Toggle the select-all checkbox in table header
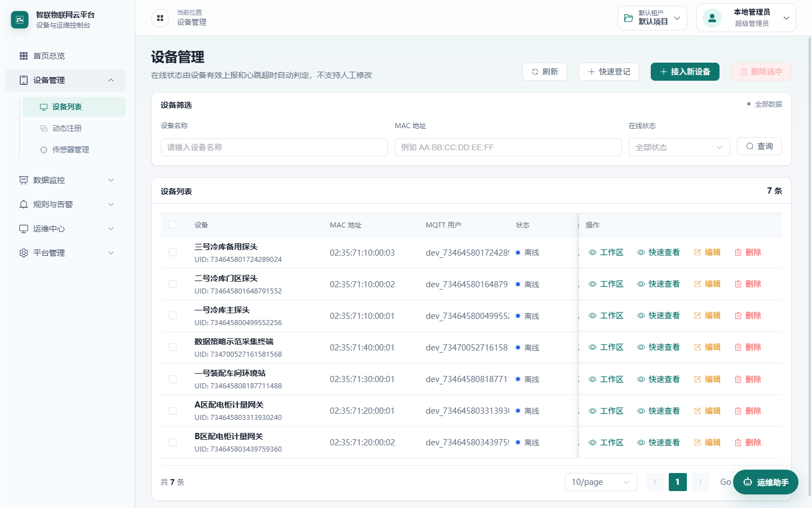This screenshot has width=812, height=508. pyautogui.click(x=173, y=225)
